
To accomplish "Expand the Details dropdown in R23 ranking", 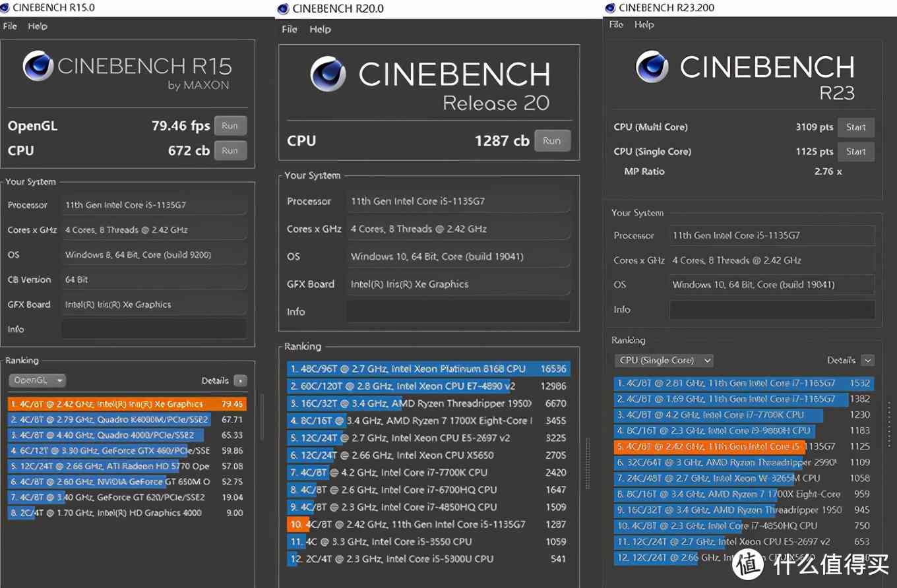I will click(867, 361).
